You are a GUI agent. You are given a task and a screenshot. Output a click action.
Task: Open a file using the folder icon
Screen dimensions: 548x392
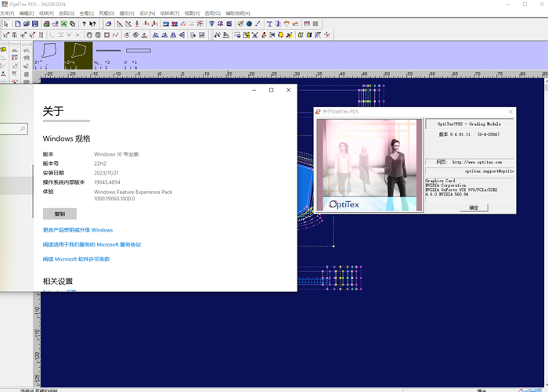26,24
